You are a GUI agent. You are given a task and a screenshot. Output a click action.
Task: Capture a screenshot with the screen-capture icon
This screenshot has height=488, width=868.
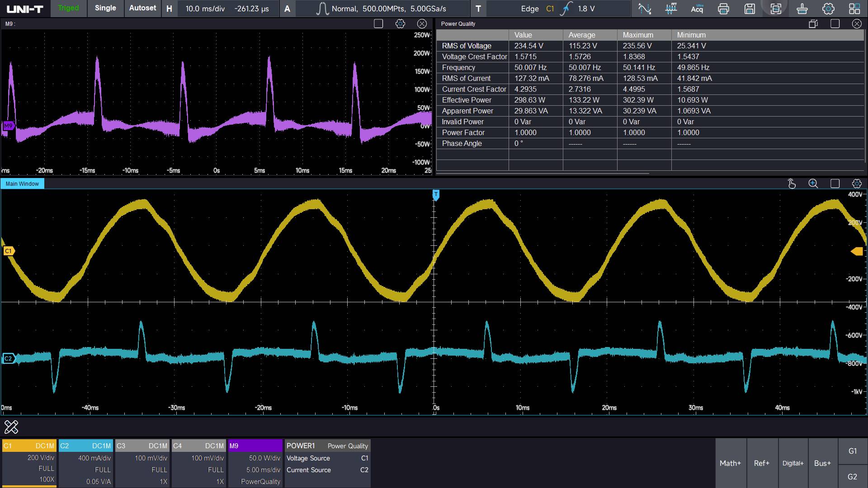click(776, 8)
